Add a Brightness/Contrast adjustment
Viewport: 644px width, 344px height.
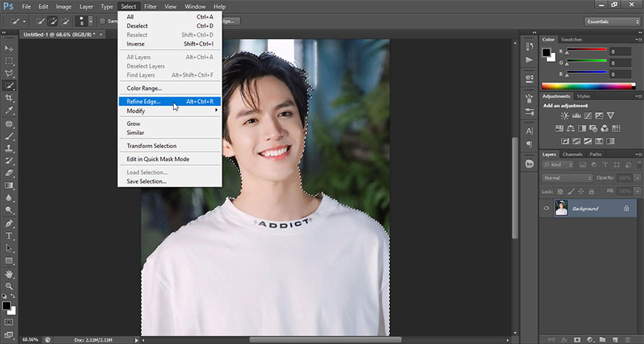click(565, 116)
